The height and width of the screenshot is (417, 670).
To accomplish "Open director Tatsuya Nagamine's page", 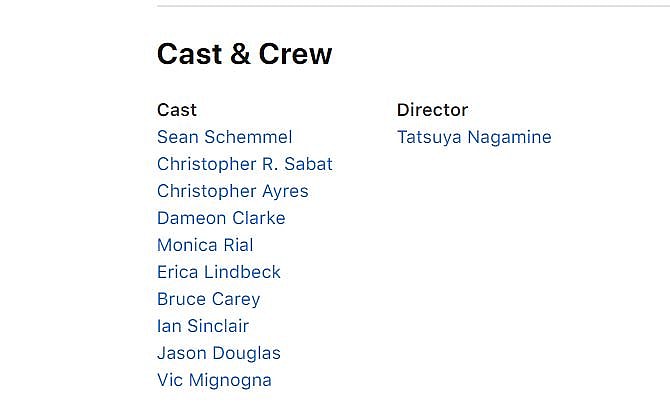I will click(x=474, y=137).
